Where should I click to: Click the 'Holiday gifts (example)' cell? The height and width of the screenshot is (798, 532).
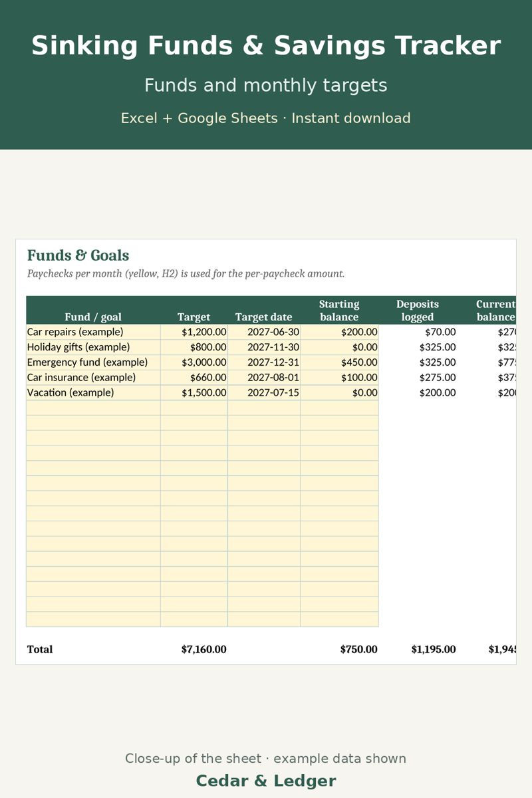tap(93, 347)
